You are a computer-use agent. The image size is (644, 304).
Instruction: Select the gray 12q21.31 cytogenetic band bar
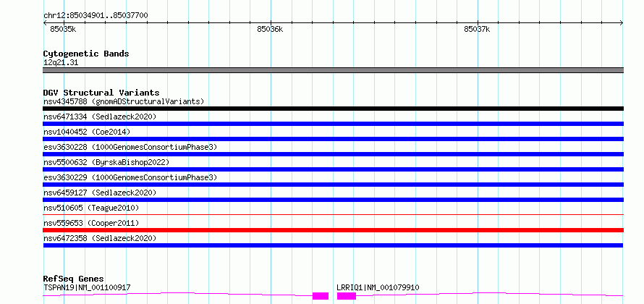333,70
